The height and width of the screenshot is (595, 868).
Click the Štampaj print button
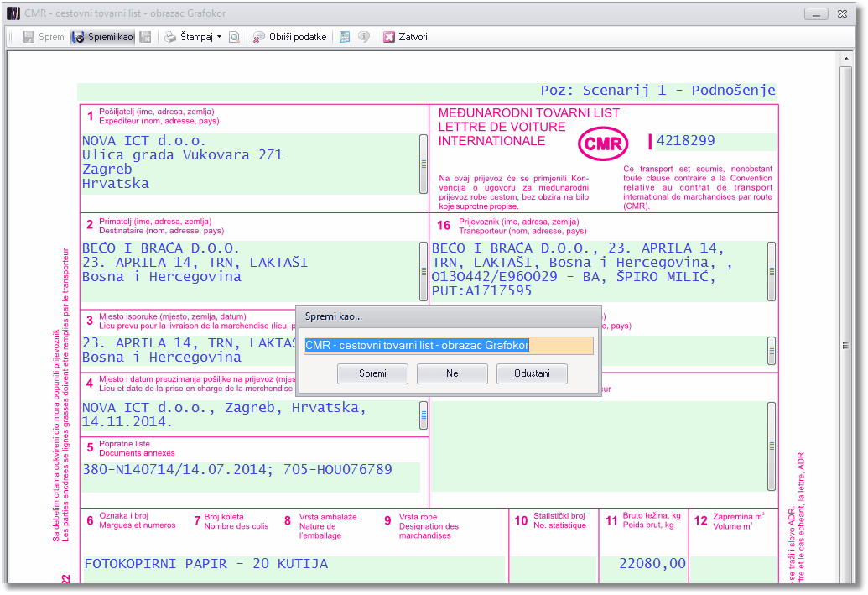[190, 37]
